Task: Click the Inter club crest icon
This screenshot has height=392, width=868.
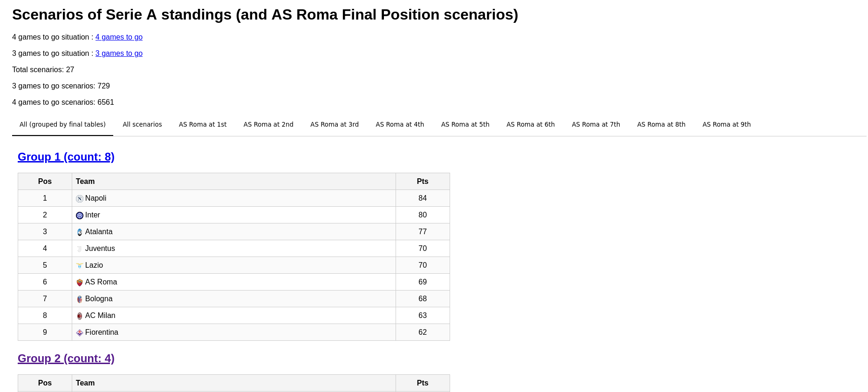Action: tap(80, 216)
